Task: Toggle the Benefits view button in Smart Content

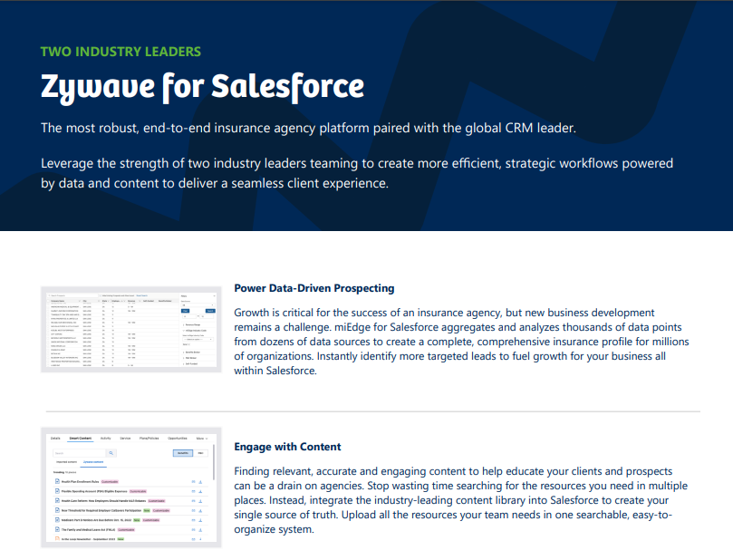Action: (x=182, y=453)
